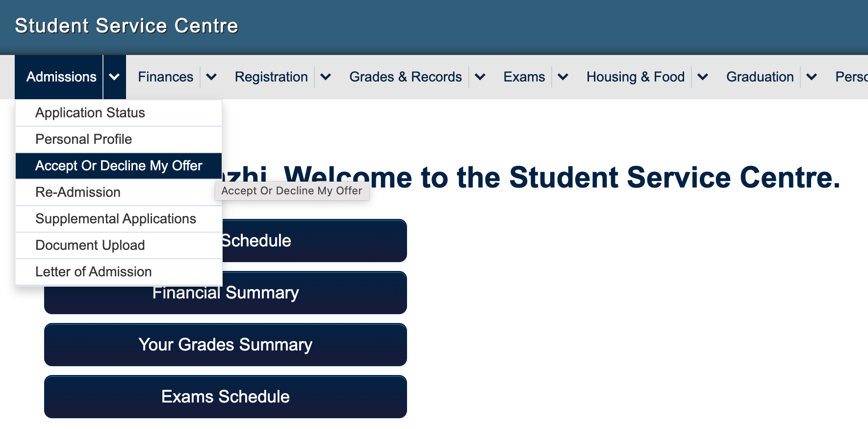The image size is (868, 429).
Task: Open the Grades & Records dropdown chevron
Action: (480, 77)
